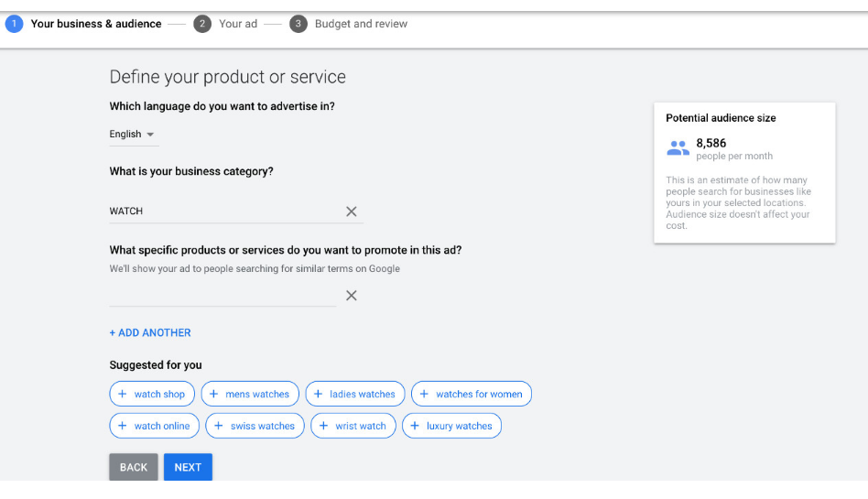Remove the empty product or service entry
The width and height of the screenshot is (868, 499).
[x=351, y=296]
